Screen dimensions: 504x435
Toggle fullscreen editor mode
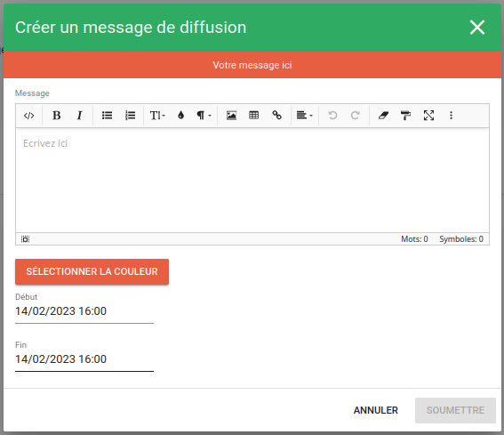point(428,116)
